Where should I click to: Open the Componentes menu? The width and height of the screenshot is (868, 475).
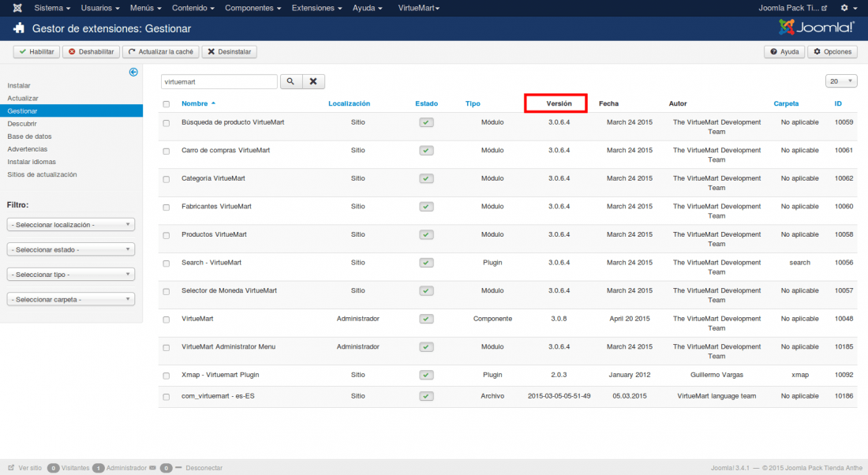(253, 8)
